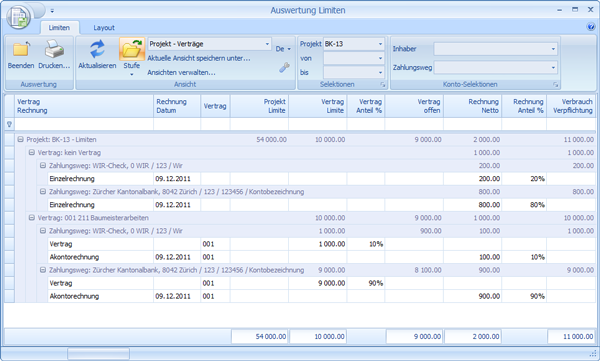
Task: Click the narrow Vertrag column header
Action: coord(215,106)
